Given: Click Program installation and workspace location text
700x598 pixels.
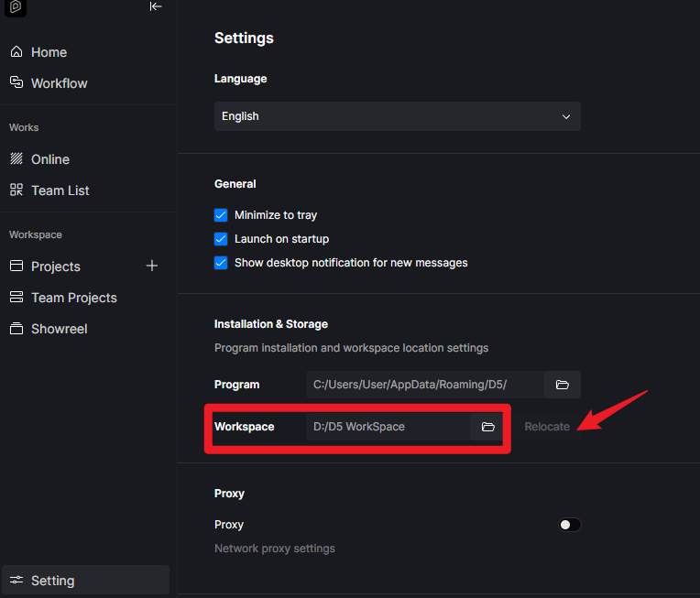Looking at the screenshot, I should click(x=351, y=348).
